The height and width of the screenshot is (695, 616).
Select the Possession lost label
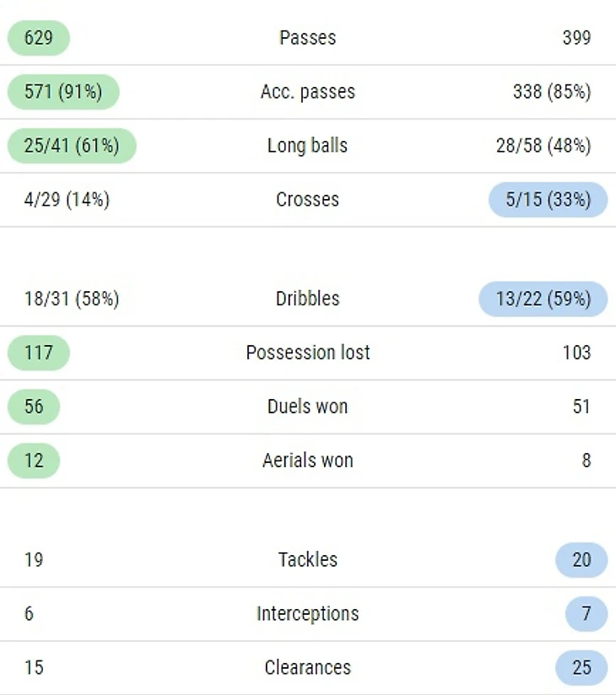(x=308, y=353)
